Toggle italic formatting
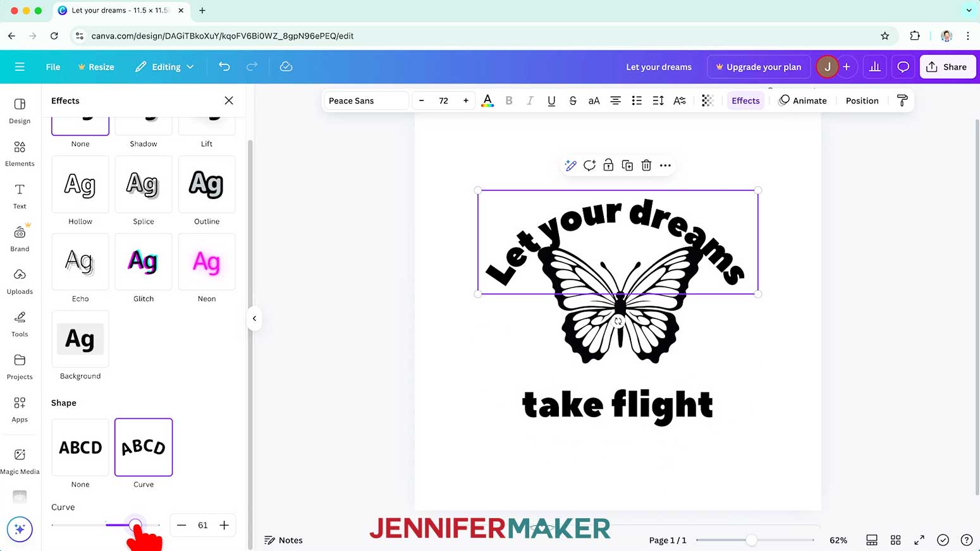The image size is (980, 551). coord(530,100)
